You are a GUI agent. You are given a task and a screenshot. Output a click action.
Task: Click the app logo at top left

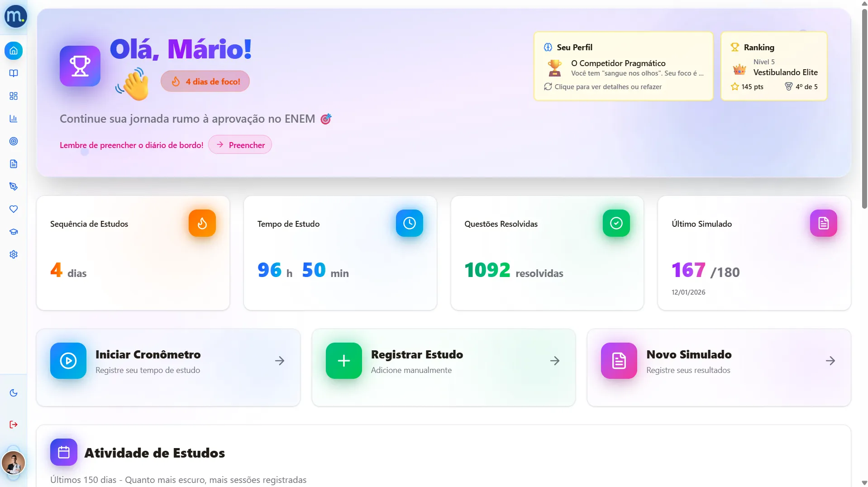tap(15, 16)
